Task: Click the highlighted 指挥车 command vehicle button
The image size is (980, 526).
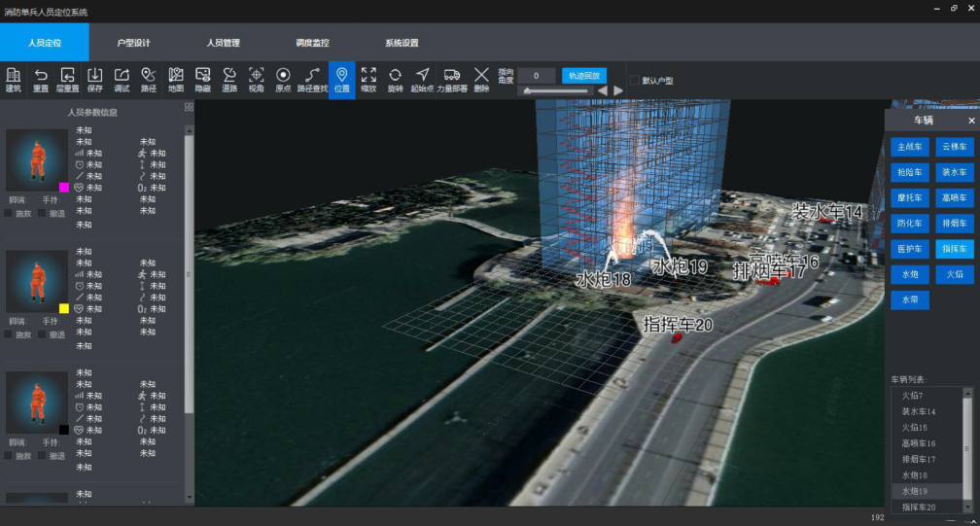Action: (x=955, y=249)
